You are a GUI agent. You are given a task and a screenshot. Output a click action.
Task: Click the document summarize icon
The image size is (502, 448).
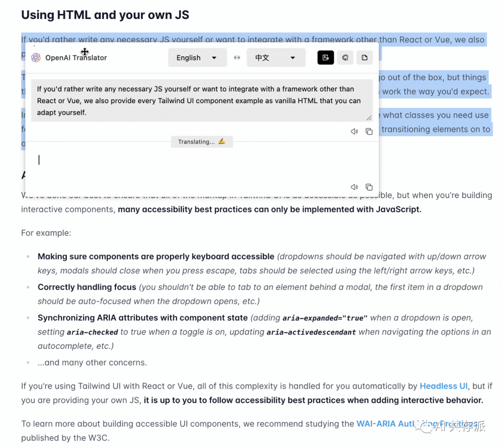(x=364, y=57)
